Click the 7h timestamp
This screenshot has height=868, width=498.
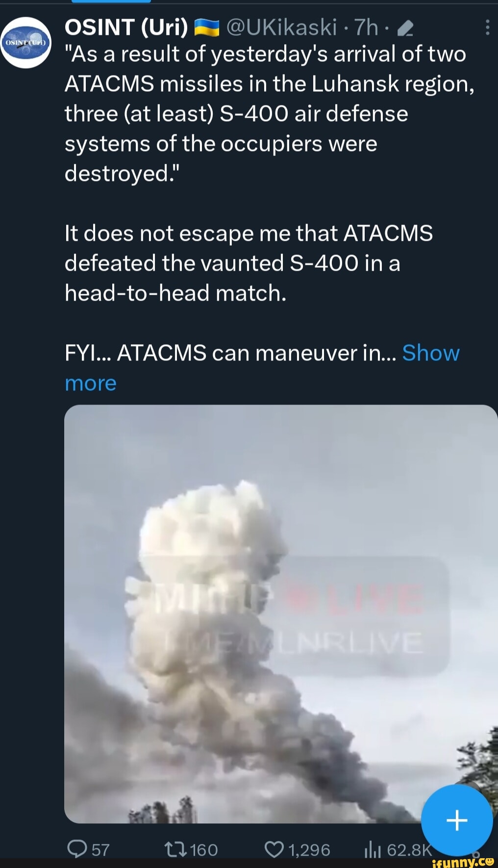(367, 28)
